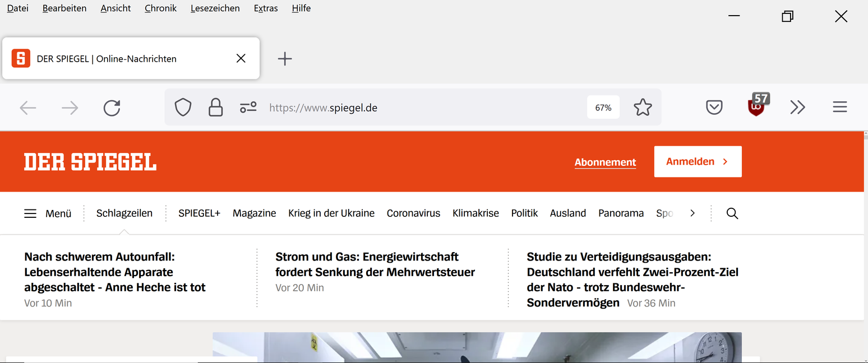The image size is (868, 363).
Task: Select the DER SPIEGEL Online-Nachrichten tab
Action: 131,58
